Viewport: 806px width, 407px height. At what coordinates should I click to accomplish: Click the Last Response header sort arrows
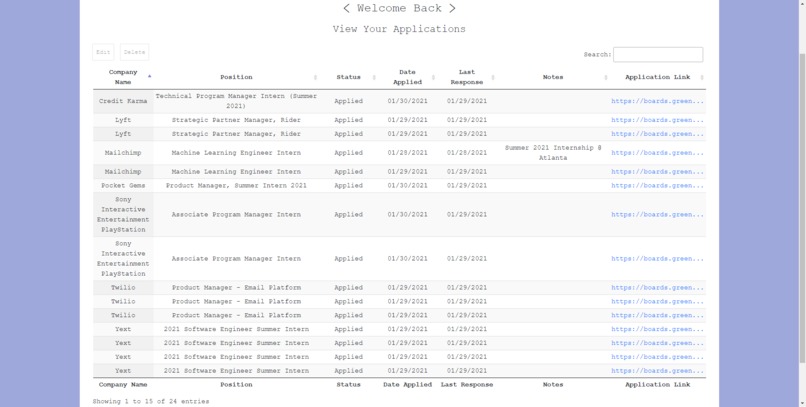(493, 77)
